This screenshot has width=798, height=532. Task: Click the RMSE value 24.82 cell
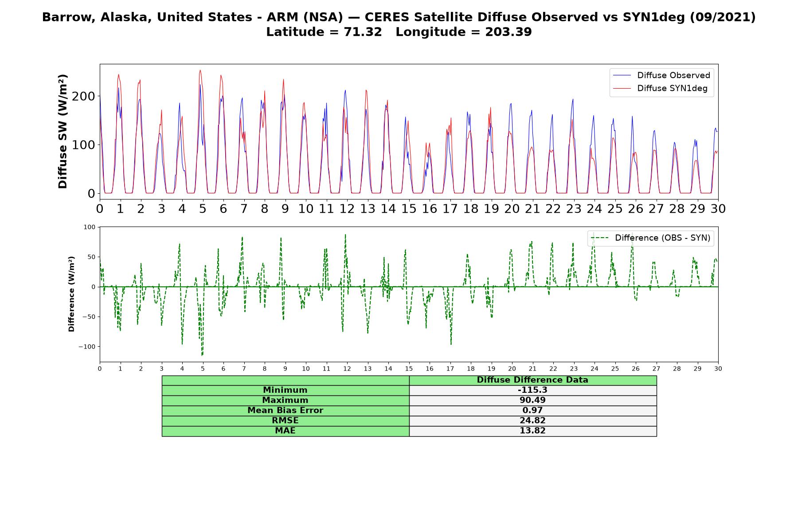532,421
